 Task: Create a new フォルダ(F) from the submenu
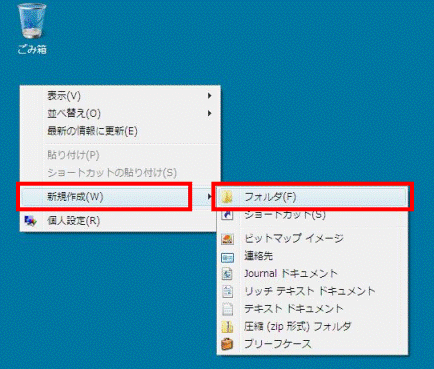click(x=312, y=197)
